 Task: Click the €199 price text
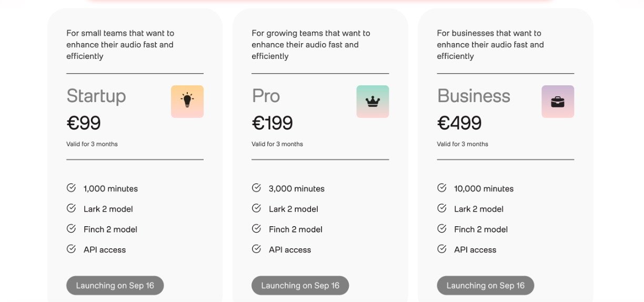(272, 123)
